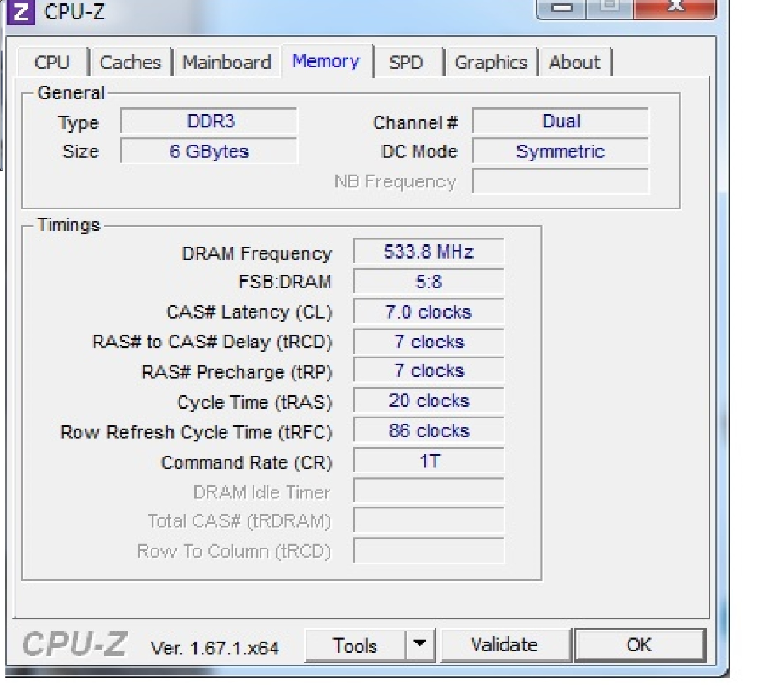Viewport: 760px width, 700px height.
Task: Click the empty DRAM Idle Timer field
Action: [x=429, y=491]
